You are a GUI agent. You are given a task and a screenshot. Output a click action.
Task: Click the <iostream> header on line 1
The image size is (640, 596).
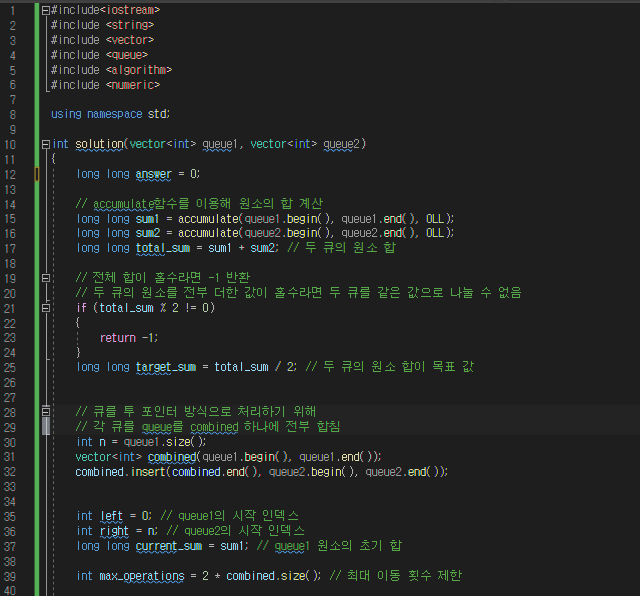(130, 10)
